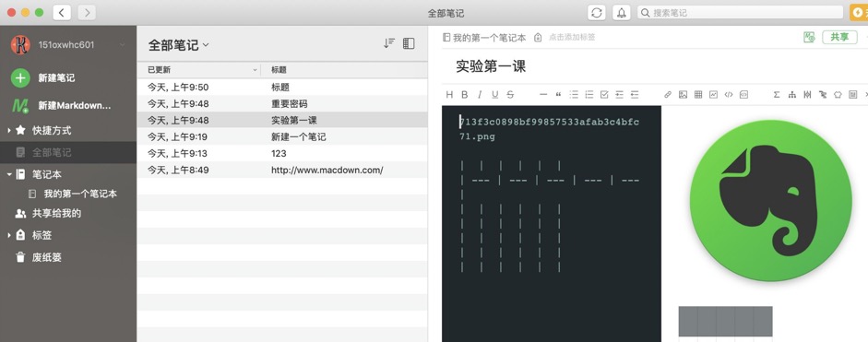Toggle strikethrough formatting
The height and width of the screenshot is (342, 868).
[510, 95]
